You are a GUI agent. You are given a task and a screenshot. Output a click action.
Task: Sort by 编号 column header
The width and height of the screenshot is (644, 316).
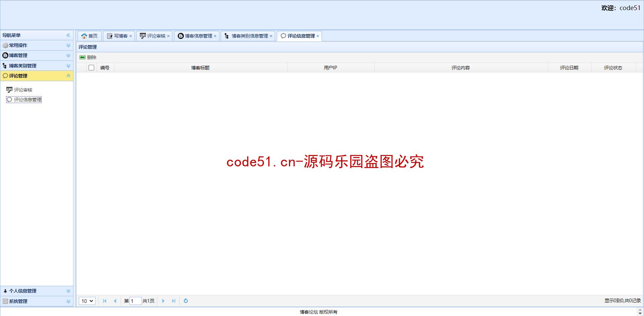(105, 68)
